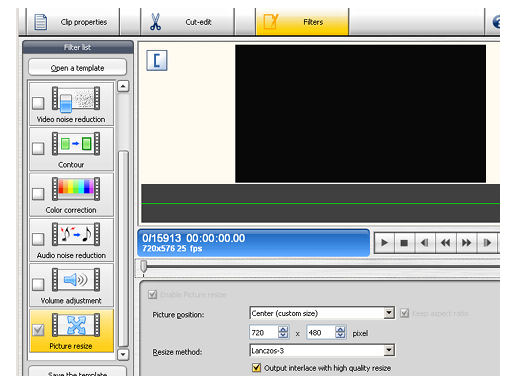Click filter list scroll down arrow

click(x=123, y=354)
